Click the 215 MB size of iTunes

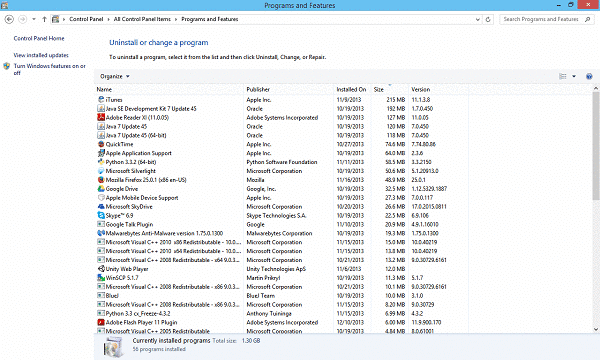point(396,99)
